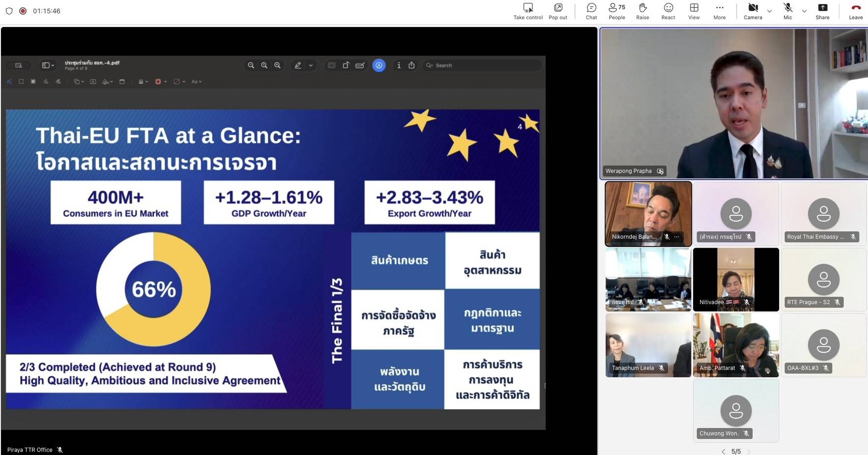Open the Chat panel
This screenshot has width=868, height=455.
click(591, 11)
